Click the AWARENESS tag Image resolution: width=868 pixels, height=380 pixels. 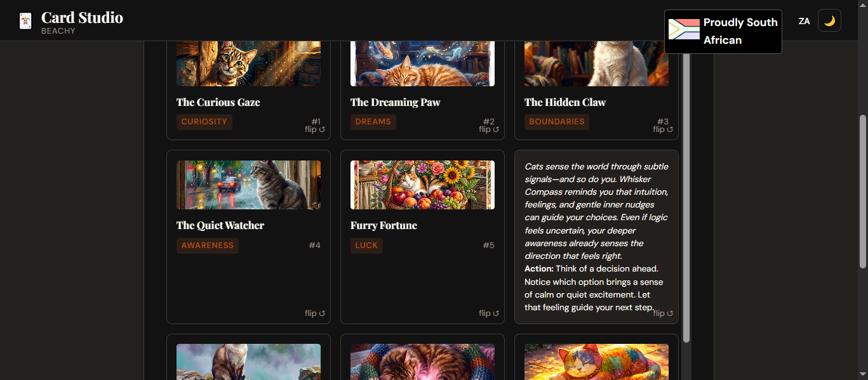pyautogui.click(x=208, y=246)
